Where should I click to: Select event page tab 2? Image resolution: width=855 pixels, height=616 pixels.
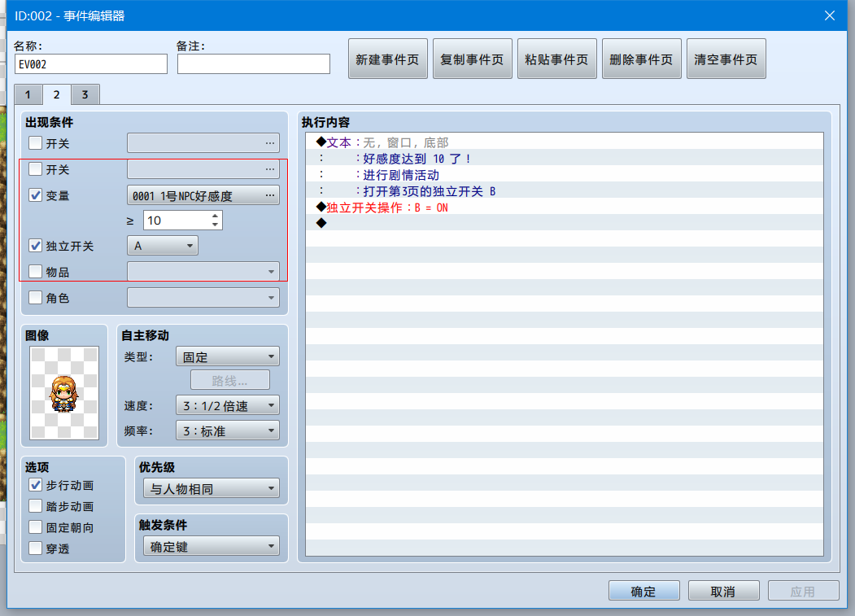(56, 94)
